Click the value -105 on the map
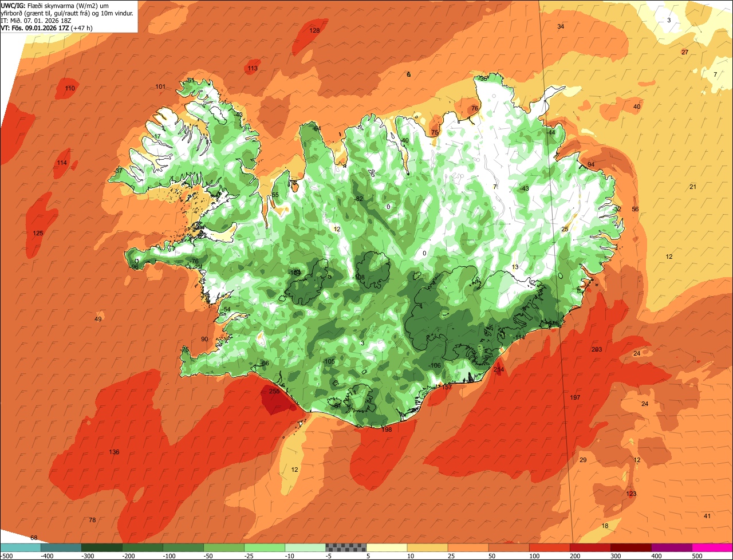Image resolution: width=733 pixels, height=560 pixels. 329,362
